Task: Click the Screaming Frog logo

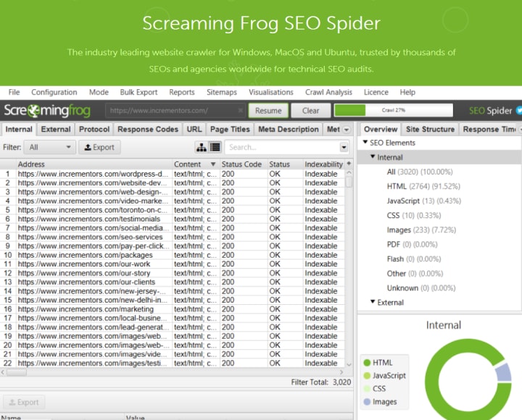Action: [47, 110]
